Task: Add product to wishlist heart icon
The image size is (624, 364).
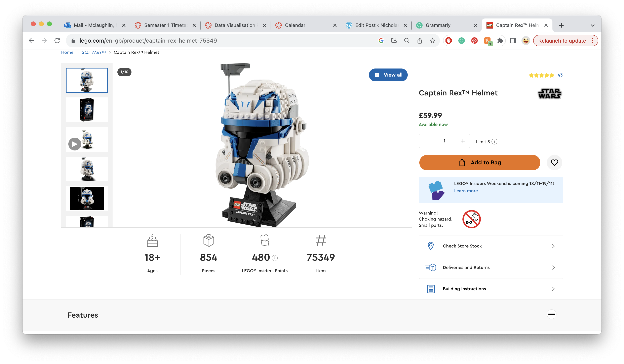Action: [554, 163]
